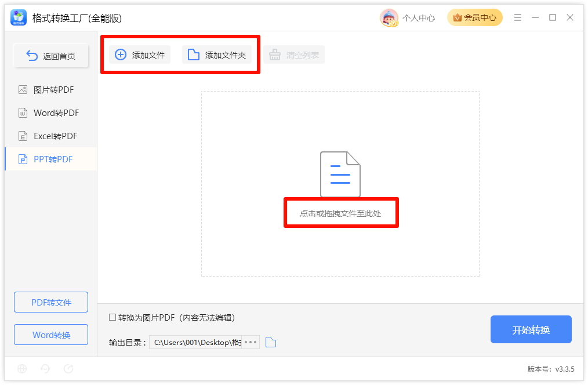Click the output directory path field
This screenshot has height=385, width=588.
pyautogui.click(x=196, y=342)
